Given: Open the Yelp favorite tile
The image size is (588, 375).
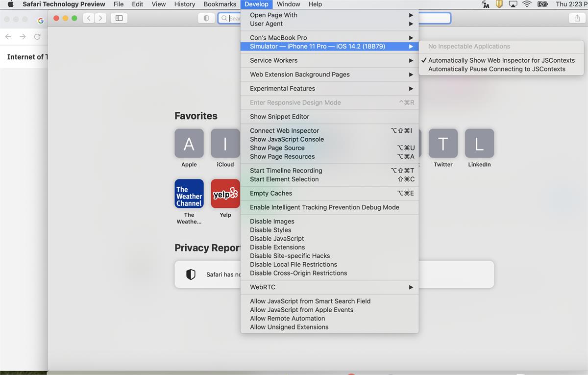Looking at the screenshot, I should coord(225,194).
